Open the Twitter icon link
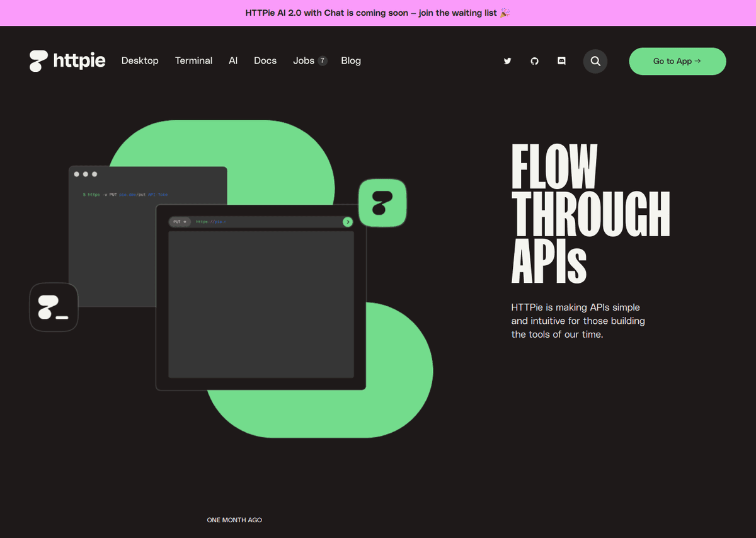Image resolution: width=756 pixels, height=538 pixels. click(507, 61)
